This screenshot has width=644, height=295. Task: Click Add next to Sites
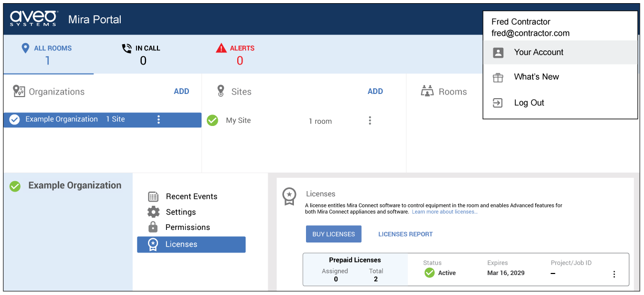pyautogui.click(x=375, y=91)
